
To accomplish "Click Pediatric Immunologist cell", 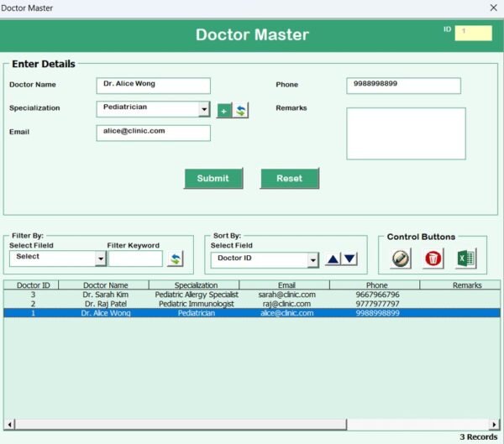I will point(197,304).
